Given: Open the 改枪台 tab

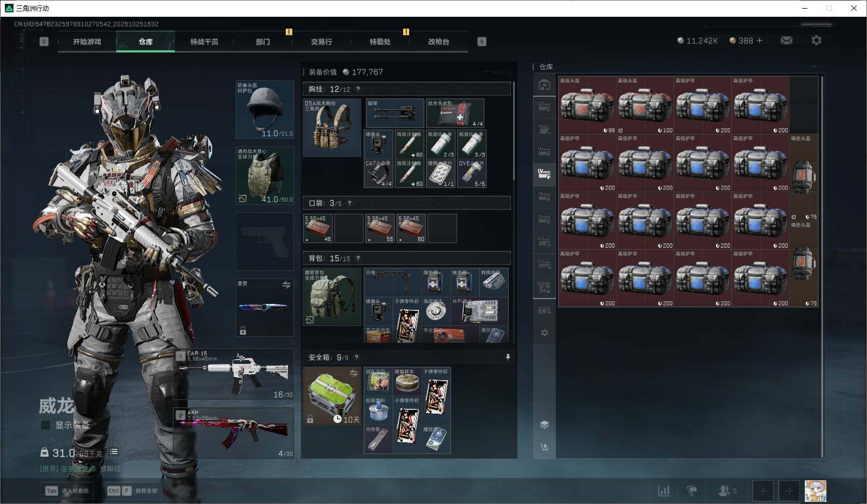Looking at the screenshot, I should click(x=438, y=42).
